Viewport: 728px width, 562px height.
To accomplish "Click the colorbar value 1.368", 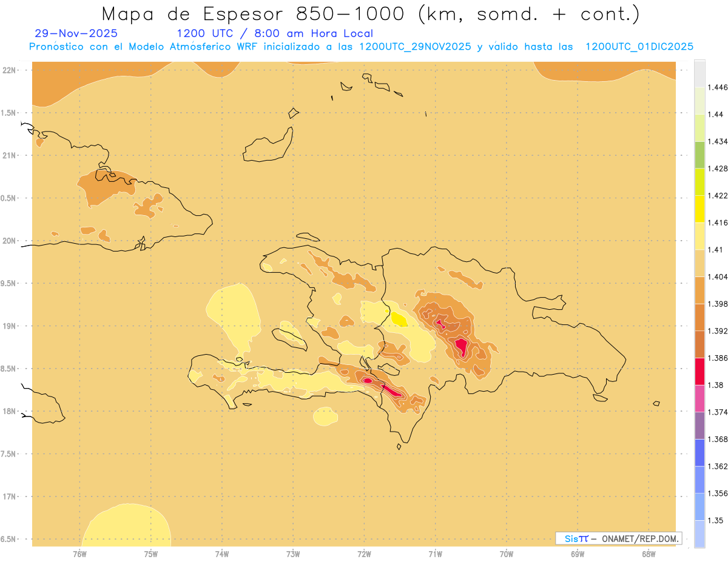I will (719, 440).
